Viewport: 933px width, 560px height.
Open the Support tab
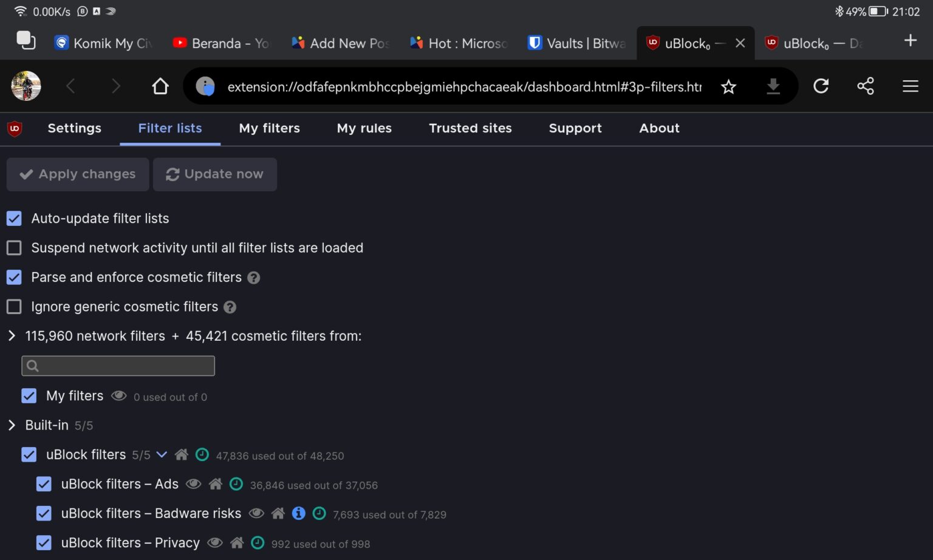click(575, 128)
